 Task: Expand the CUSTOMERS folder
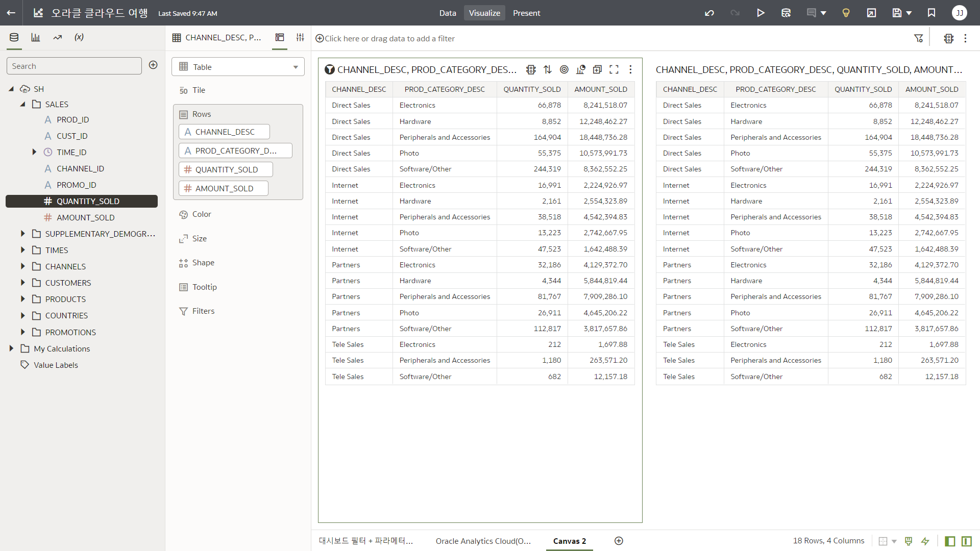pyautogui.click(x=22, y=283)
